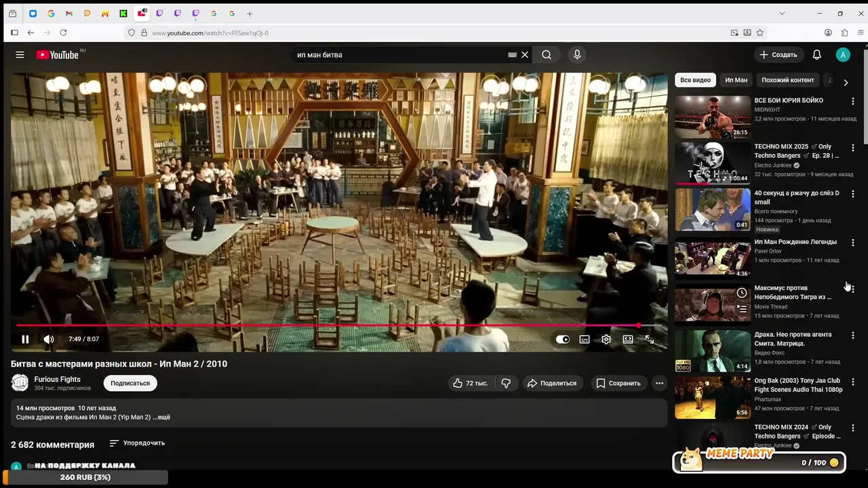Screen dimensions: 868x488
Task: Like the video (72 тыс.)
Action: pyautogui.click(x=470, y=383)
